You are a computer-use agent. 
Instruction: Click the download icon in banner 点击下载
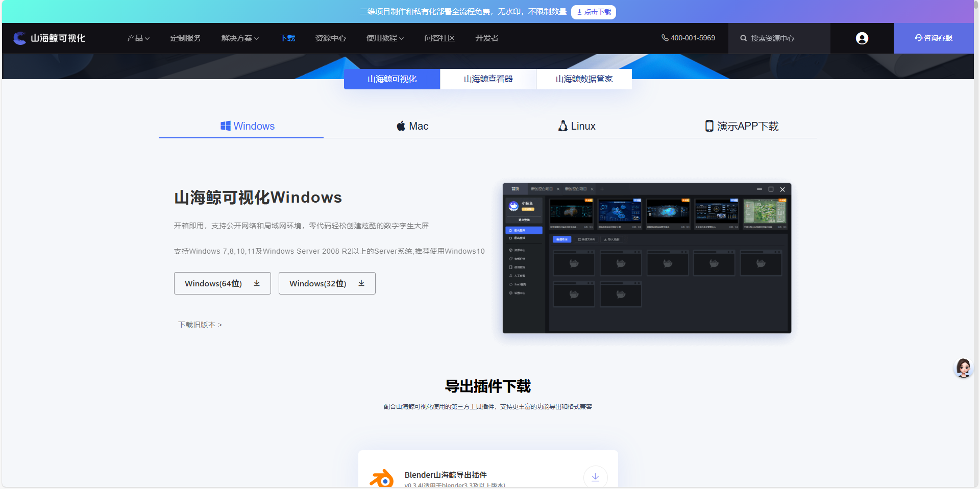point(579,12)
